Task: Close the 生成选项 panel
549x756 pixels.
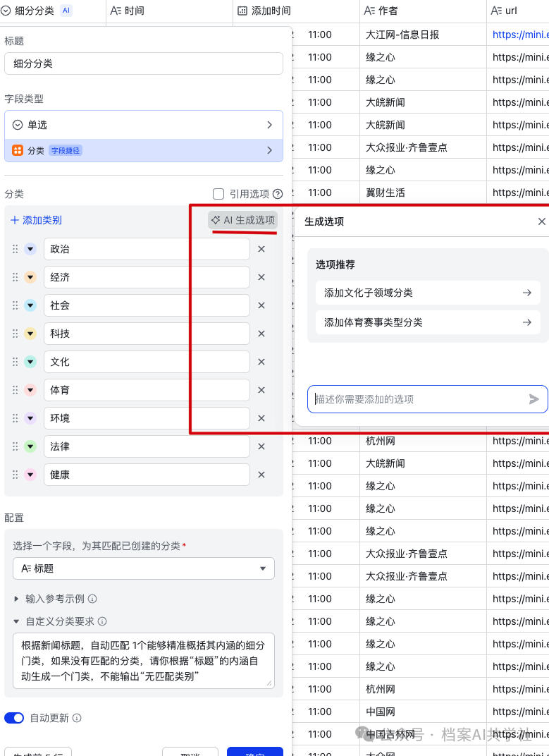Action: coord(542,221)
